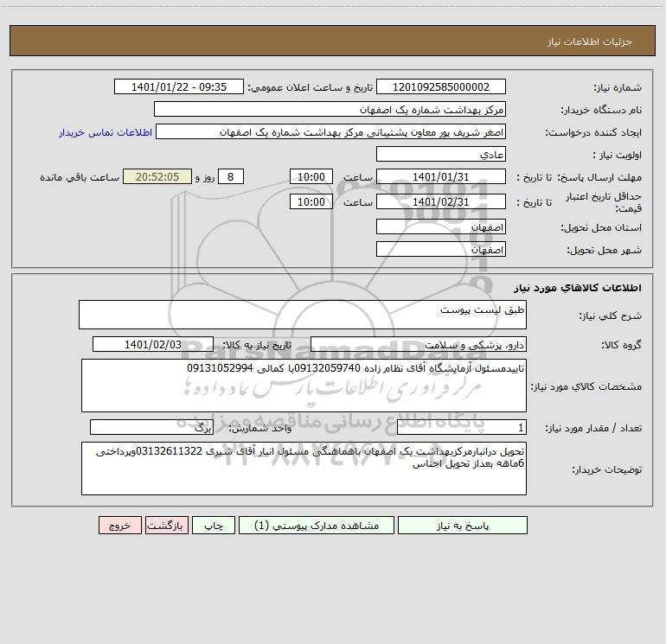
Task: Click the section title 'اطلاعات کالاهای مورد نیاز'
Action: 577,288
